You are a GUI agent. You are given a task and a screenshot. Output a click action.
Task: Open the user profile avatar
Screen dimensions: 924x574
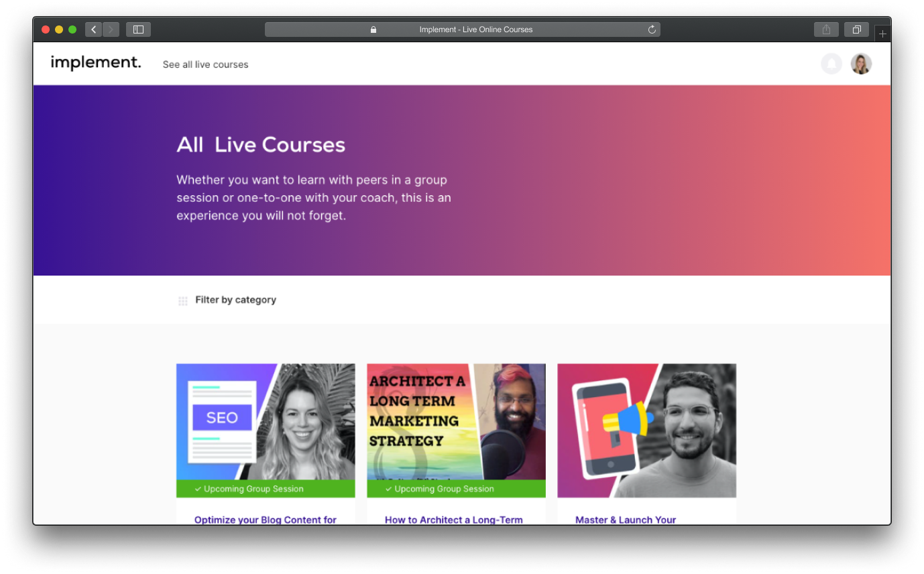tap(861, 64)
